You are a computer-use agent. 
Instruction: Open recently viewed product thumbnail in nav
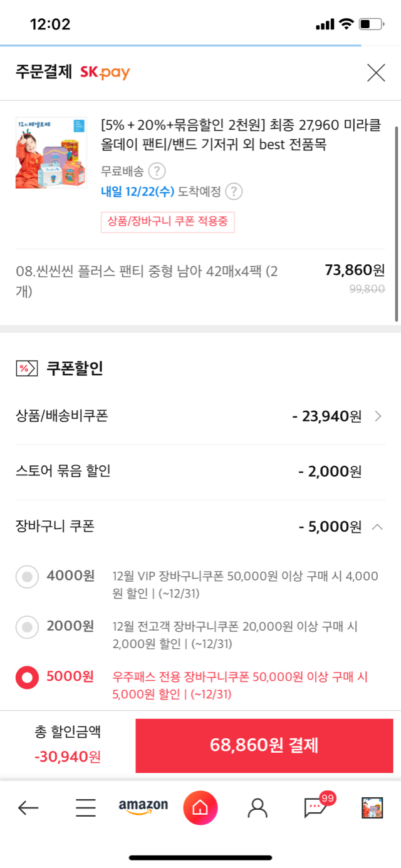(372, 808)
